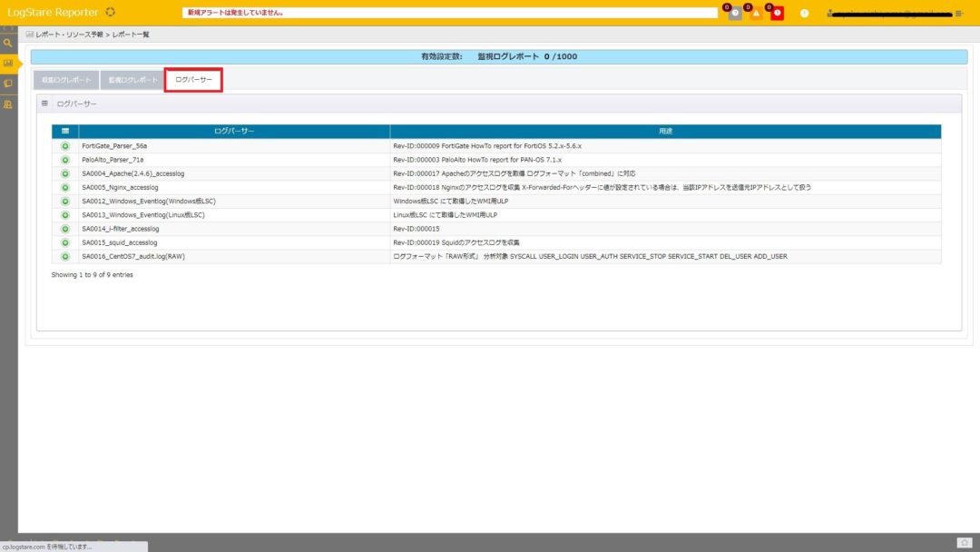Open the table column menu icon in header
980x552 pixels.
click(x=65, y=132)
